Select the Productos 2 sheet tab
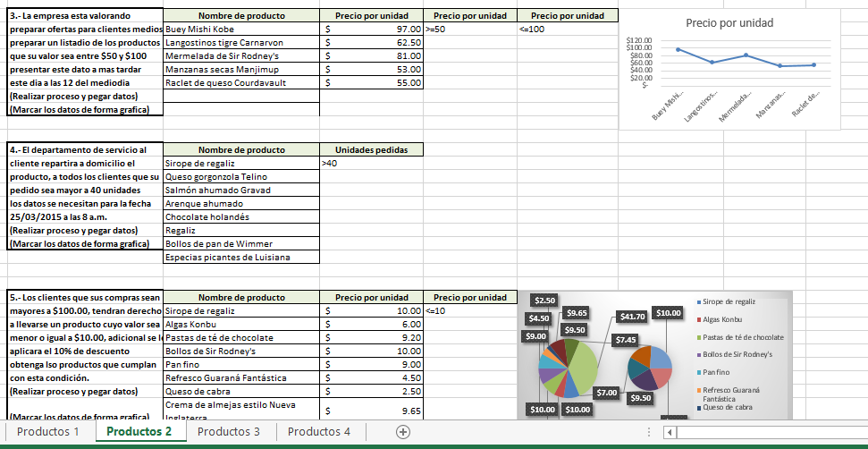Viewport: 868px width, 449px height. point(139,432)
